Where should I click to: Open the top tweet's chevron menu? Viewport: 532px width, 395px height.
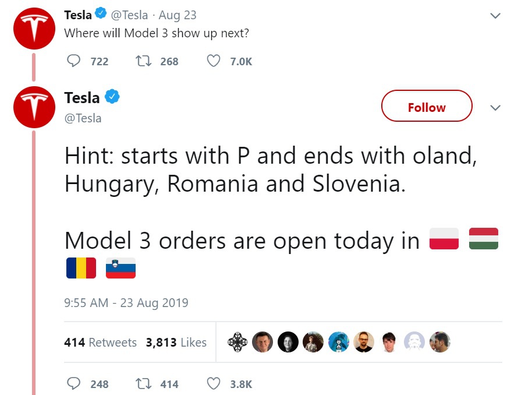(x=495, y=16)
